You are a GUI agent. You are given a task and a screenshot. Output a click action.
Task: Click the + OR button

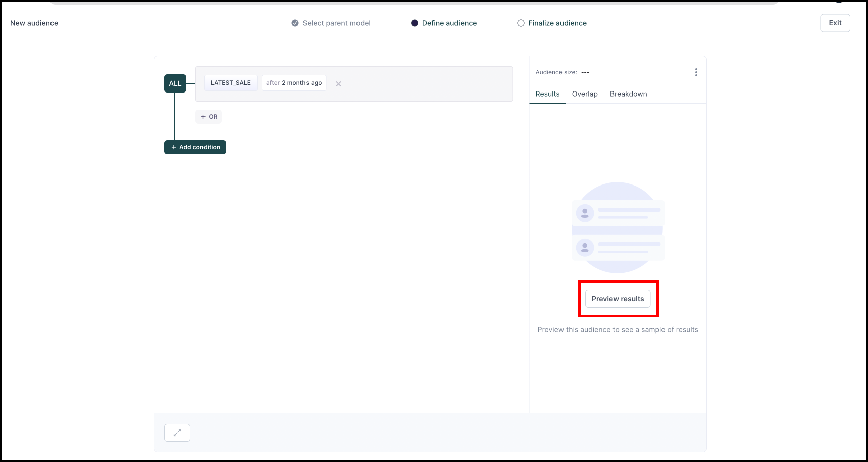click(x=209, y=117)
